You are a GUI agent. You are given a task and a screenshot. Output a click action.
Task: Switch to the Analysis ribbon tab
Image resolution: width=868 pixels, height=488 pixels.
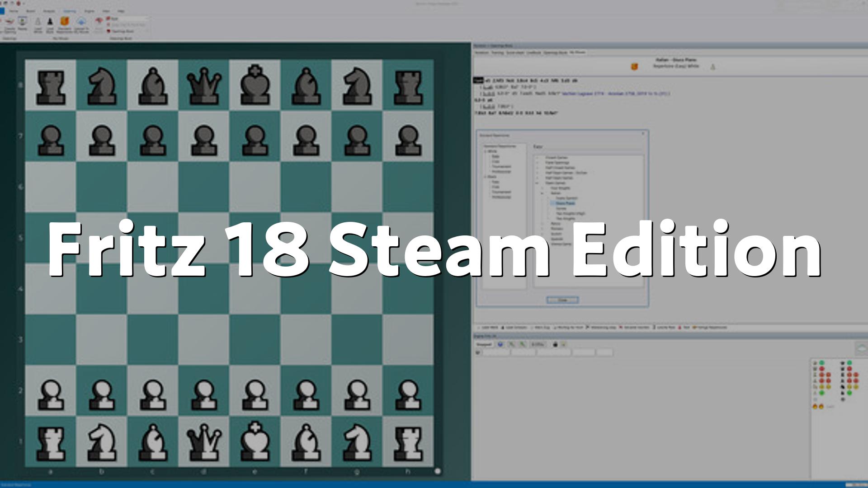(49, 11)
